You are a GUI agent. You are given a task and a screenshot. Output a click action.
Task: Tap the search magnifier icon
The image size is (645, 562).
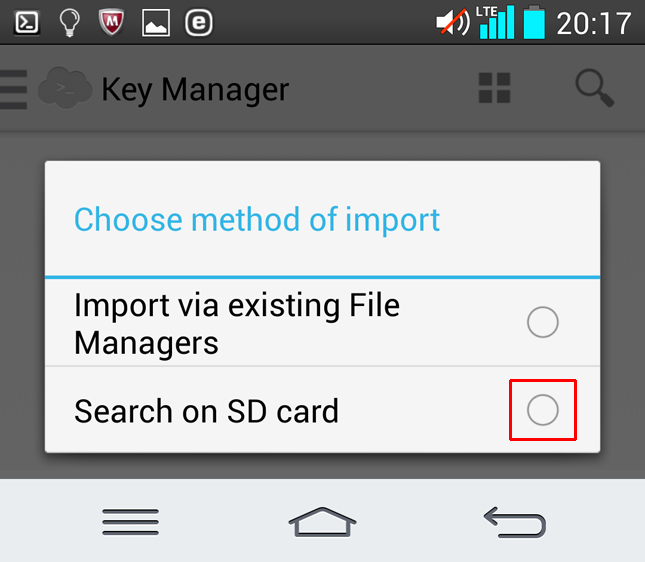click(x=594, y=88)
